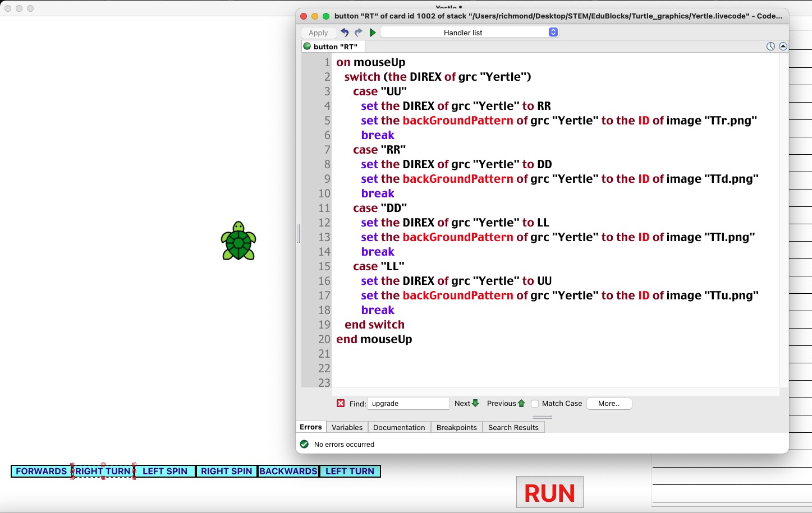Open the Breakpoints tab
The image size is (812, 513).
tap(456, 427)
